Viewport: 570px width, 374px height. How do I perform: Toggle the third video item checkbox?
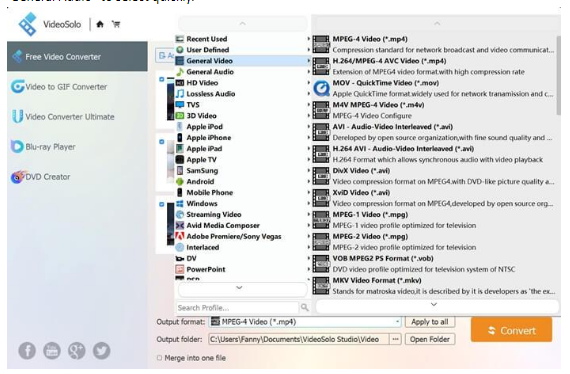162,204
